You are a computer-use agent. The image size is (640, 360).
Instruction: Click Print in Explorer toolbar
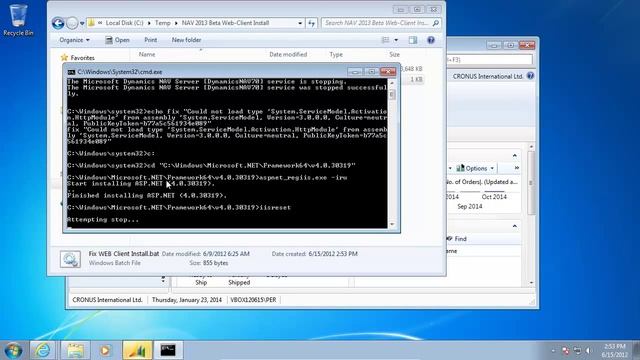(150, 40)
